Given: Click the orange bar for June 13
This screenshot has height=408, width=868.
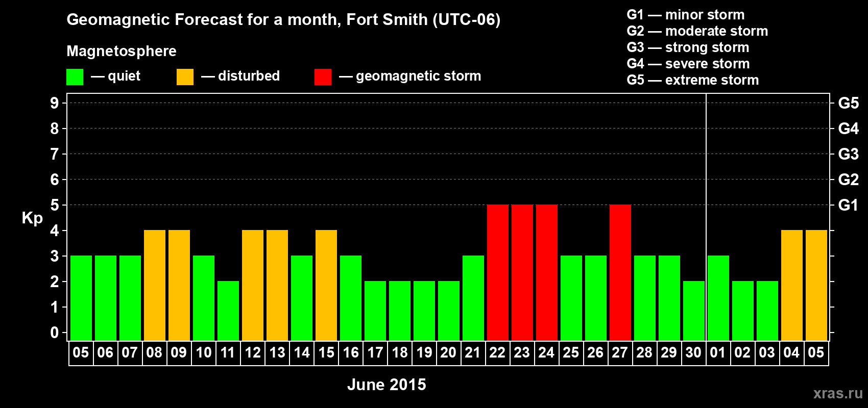Looking at the screenshot, I should click(277, 285).
